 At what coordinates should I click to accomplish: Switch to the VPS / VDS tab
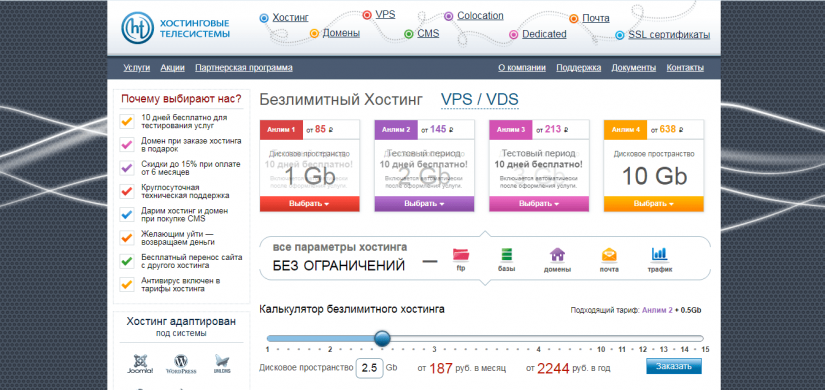coord(480,99)
